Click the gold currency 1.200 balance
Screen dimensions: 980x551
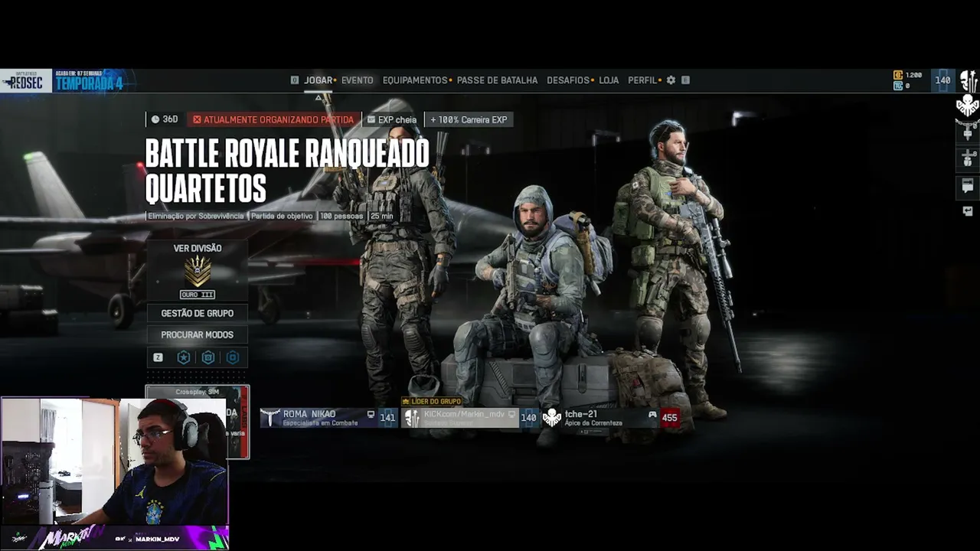[x=908, y=75]
